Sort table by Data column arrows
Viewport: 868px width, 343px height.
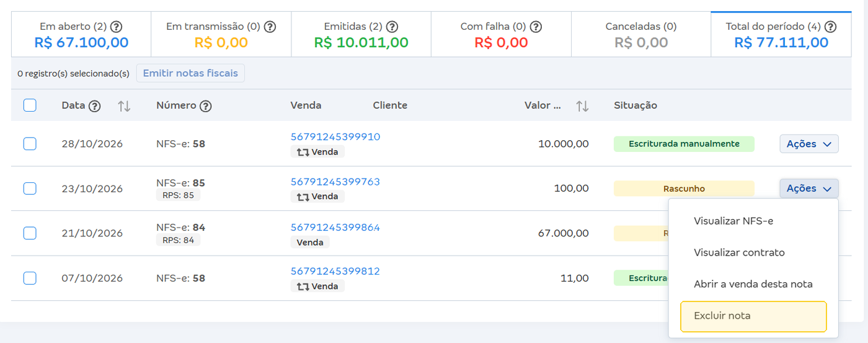click(x=124, y=105)
